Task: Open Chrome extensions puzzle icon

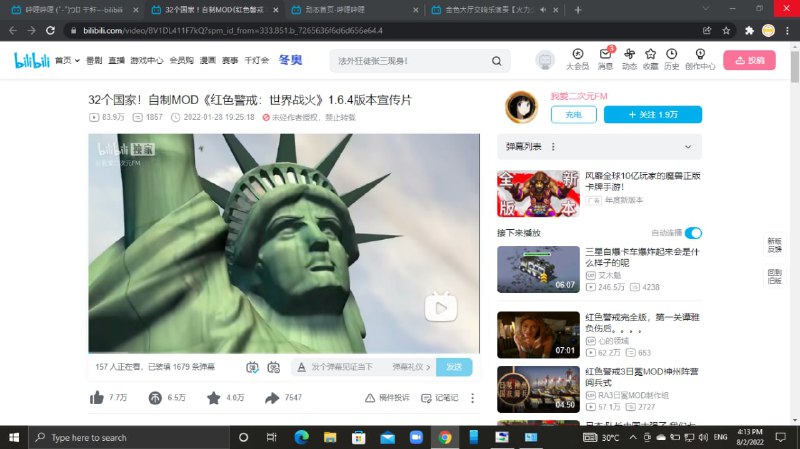Action: (749, 31)
